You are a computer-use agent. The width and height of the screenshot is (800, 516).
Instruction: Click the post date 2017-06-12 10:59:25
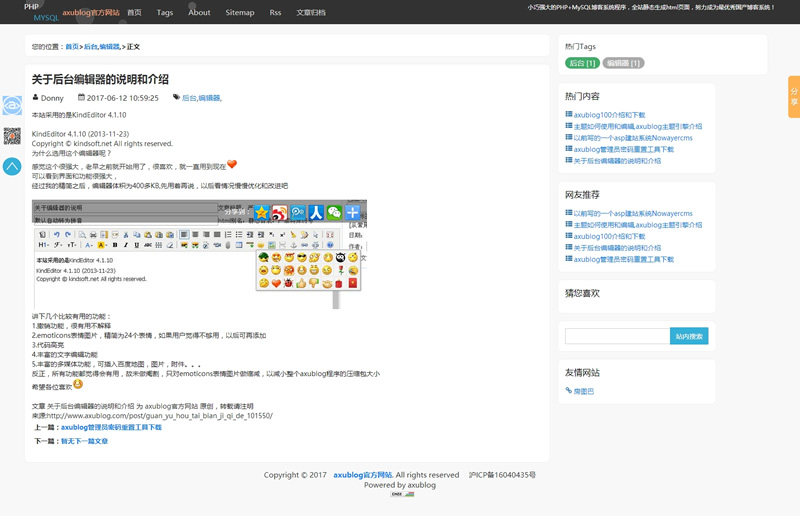coord(122,98)
